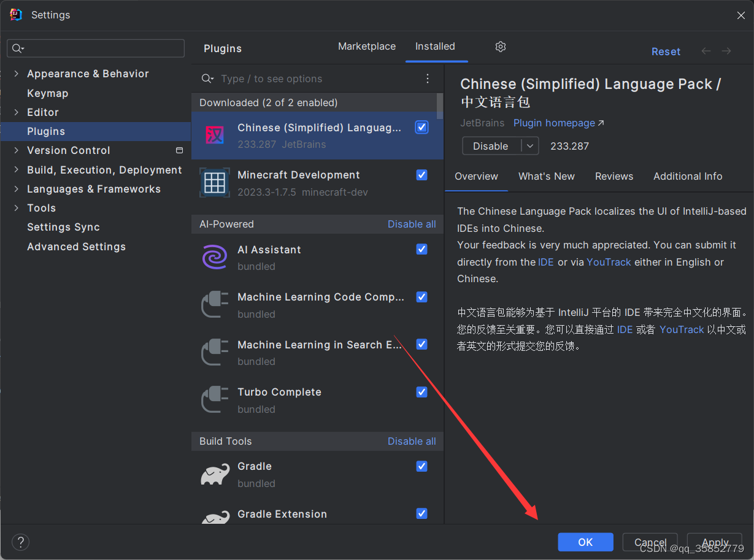Toggle Machine Learning in Search checkbox
Image resolution: width=754 pixels, height=560 pixels.
coord(421,344)
